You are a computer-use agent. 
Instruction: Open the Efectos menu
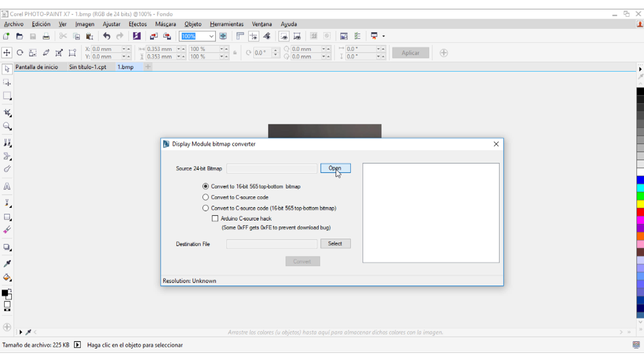[138, 24]
